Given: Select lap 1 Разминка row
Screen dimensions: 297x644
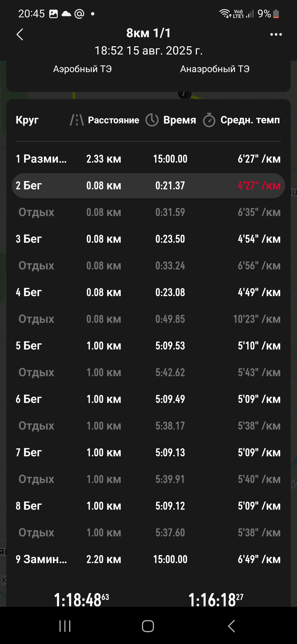Looking at the screenshot, I should 148,159.
